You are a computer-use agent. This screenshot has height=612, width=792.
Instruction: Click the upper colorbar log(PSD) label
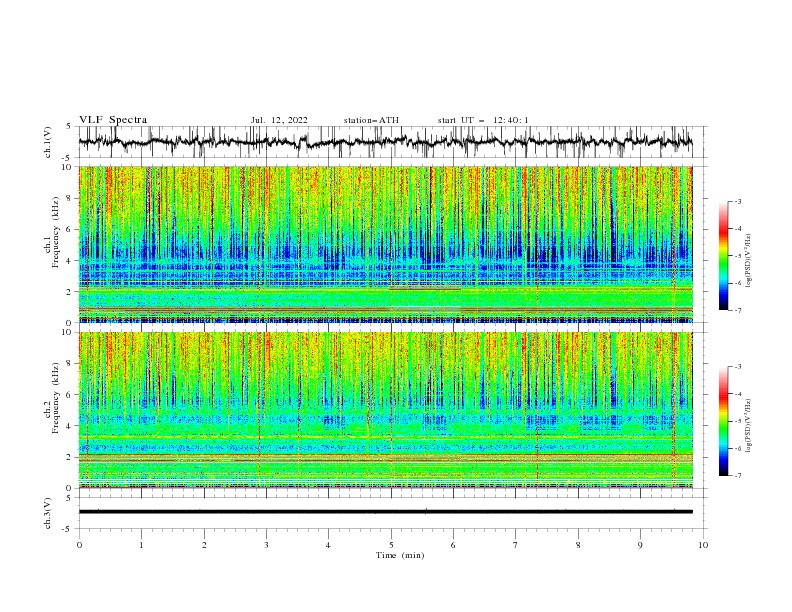click(x=748, y=261)
